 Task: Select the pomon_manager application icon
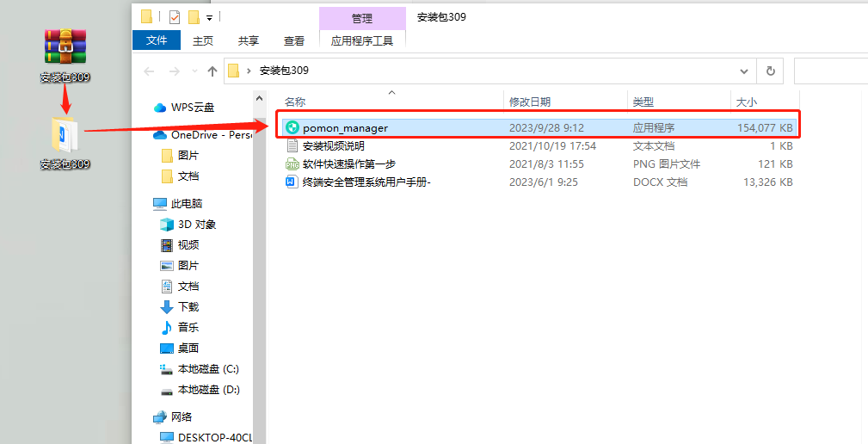(x=292, y=128)
